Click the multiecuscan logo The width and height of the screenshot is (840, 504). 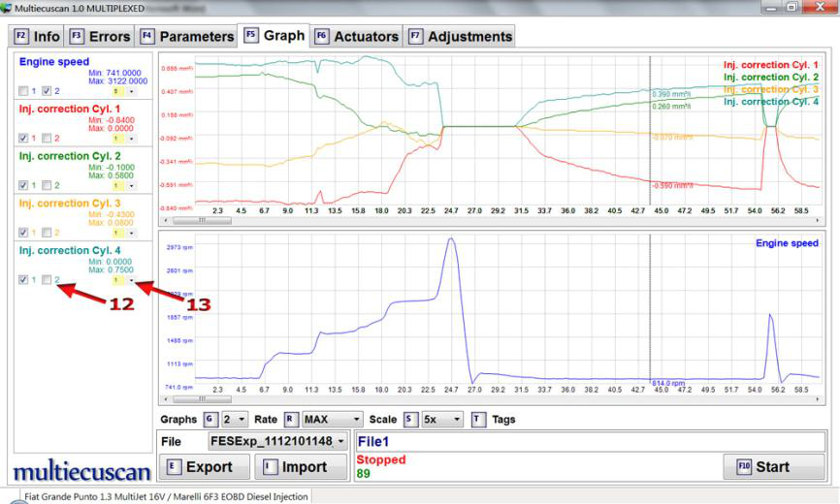(81, 472)
